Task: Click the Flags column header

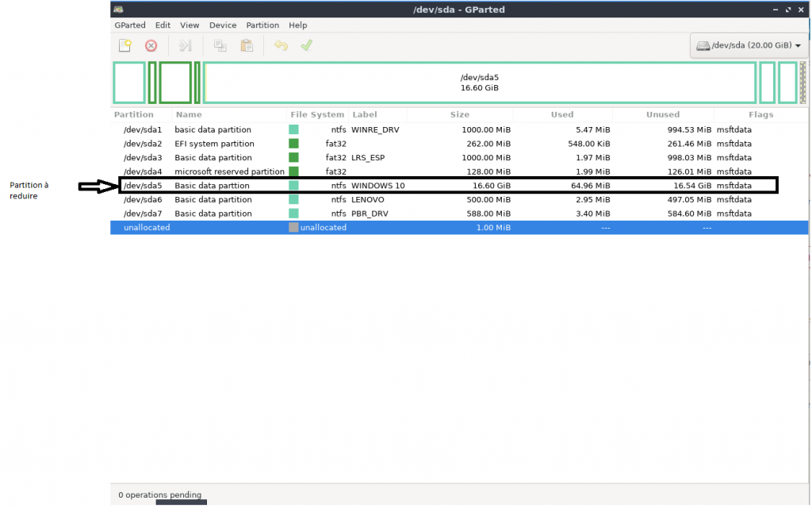Action: 760,114
